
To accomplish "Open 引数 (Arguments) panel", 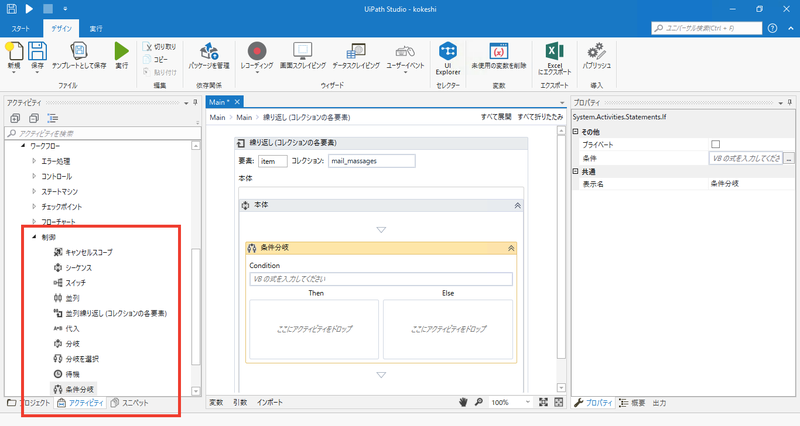I will pyautogui.click(x=240, y=402).
